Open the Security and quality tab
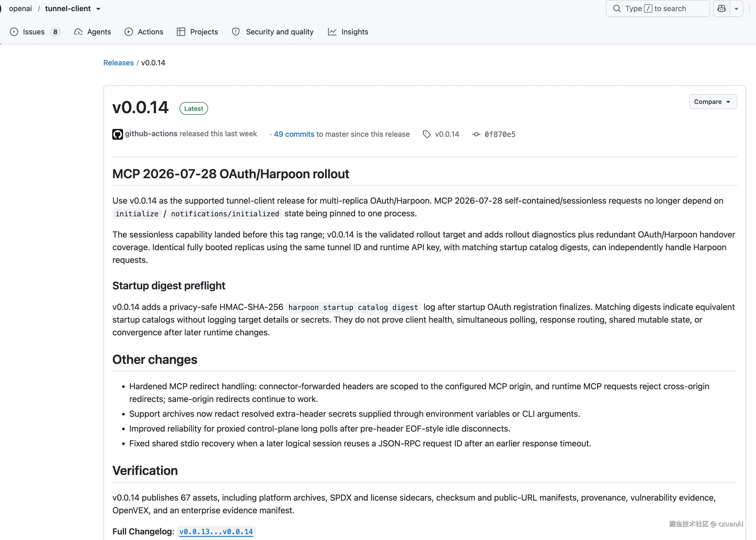The height and width of the screenshot is (540, 756). [273, 32]
